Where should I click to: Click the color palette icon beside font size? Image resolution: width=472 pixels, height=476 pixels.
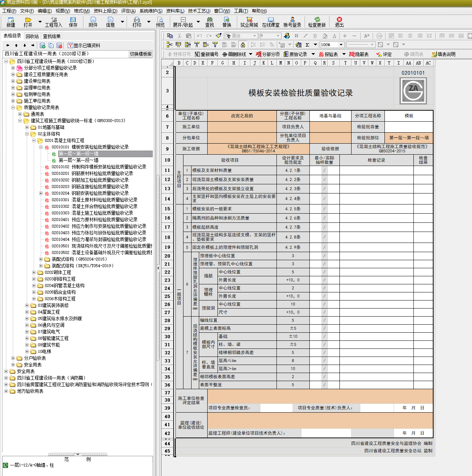[287, 36]
